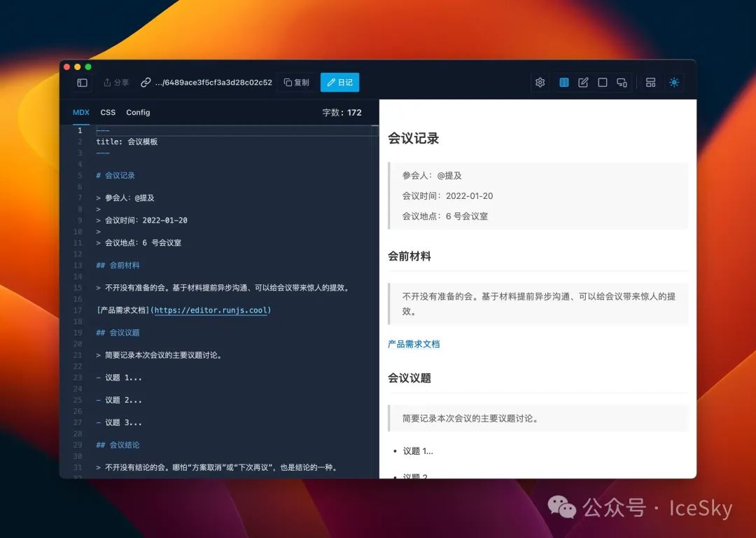The height and width of the screenshot is (538, 756).
Task: Open the CSS tab
Action: 108,113
